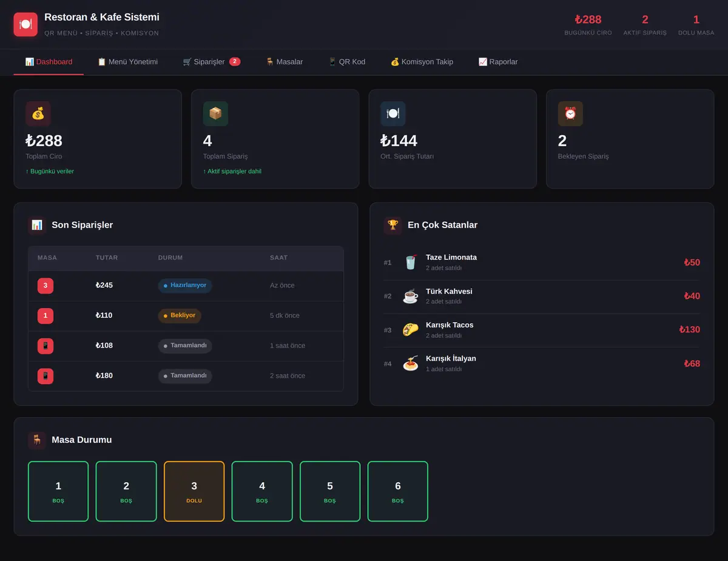Select occupied table 3 card marked DOLU
Image resolution: width=728 pixels, height=561 pixels.
click(194, 491)
